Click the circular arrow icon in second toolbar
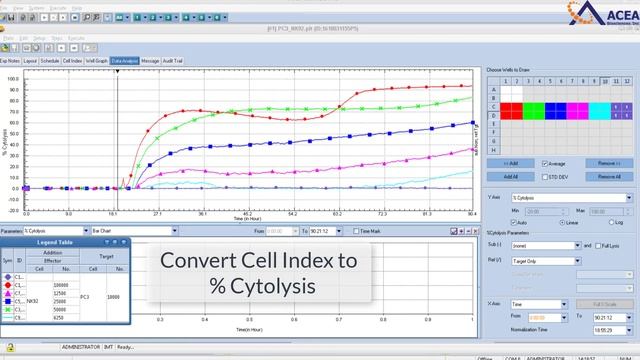The height and width of the screenshot is (360, 640). coord(36,48)
